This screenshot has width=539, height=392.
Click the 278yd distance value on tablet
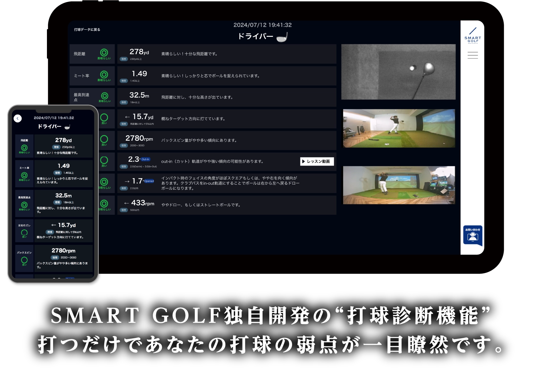tap(139, 52)
